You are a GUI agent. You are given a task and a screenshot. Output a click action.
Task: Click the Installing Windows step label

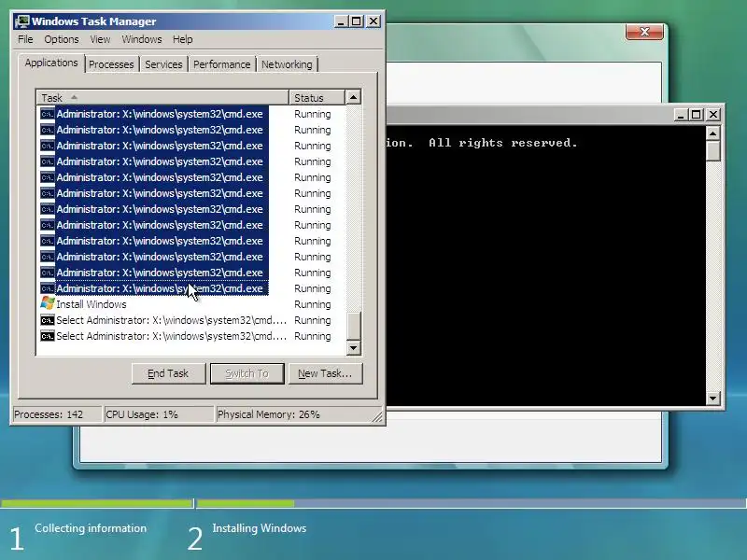[260, 528]
